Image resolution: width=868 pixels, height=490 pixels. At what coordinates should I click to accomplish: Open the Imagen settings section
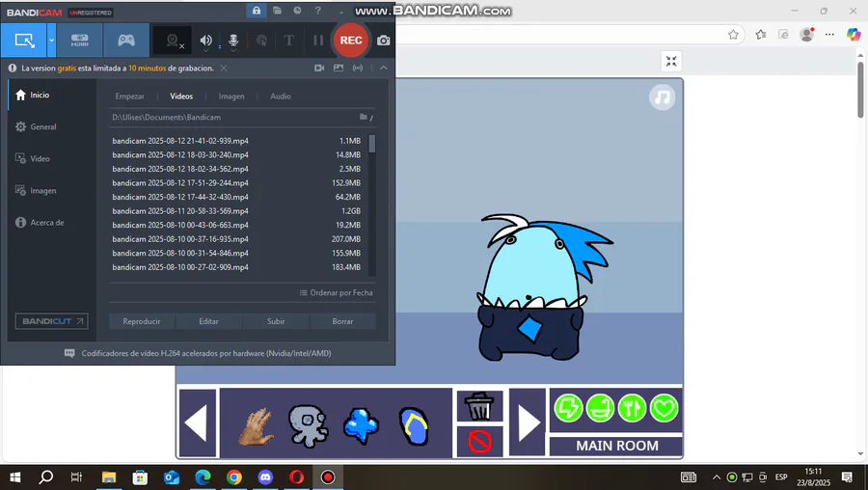(x=52, y=190)
